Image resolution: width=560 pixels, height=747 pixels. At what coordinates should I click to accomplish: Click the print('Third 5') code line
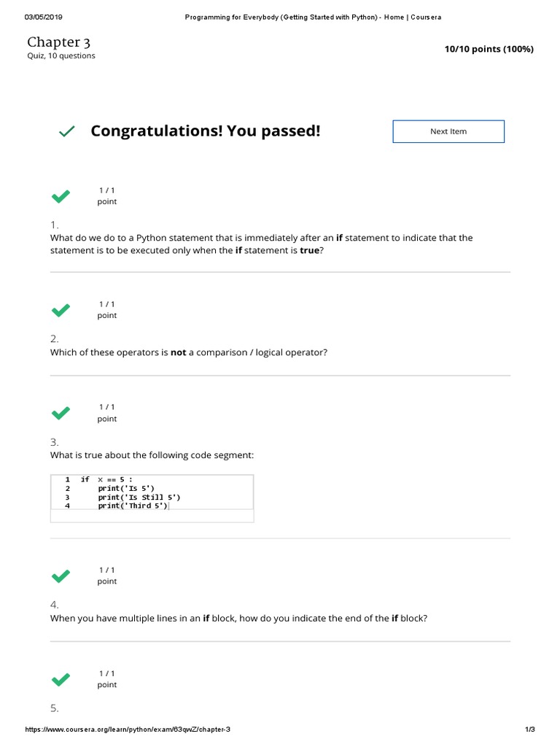[133, 506]
